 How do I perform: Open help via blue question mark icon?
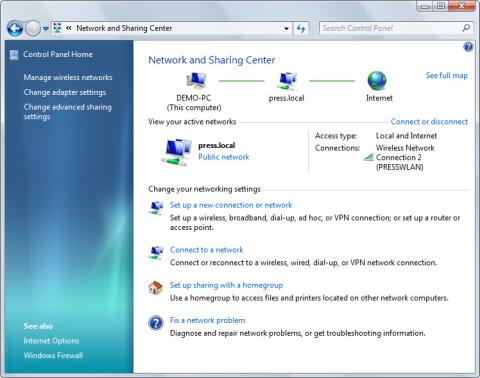click(468, 47)
